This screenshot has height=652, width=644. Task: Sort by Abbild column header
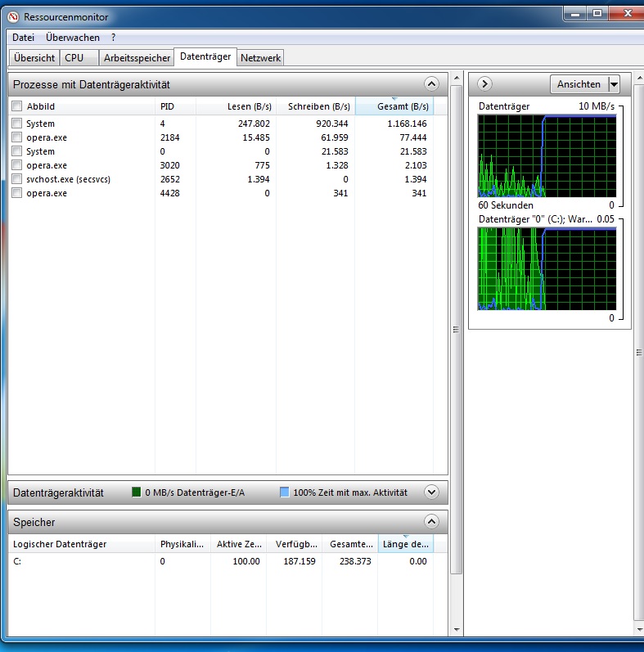point(82,106)
